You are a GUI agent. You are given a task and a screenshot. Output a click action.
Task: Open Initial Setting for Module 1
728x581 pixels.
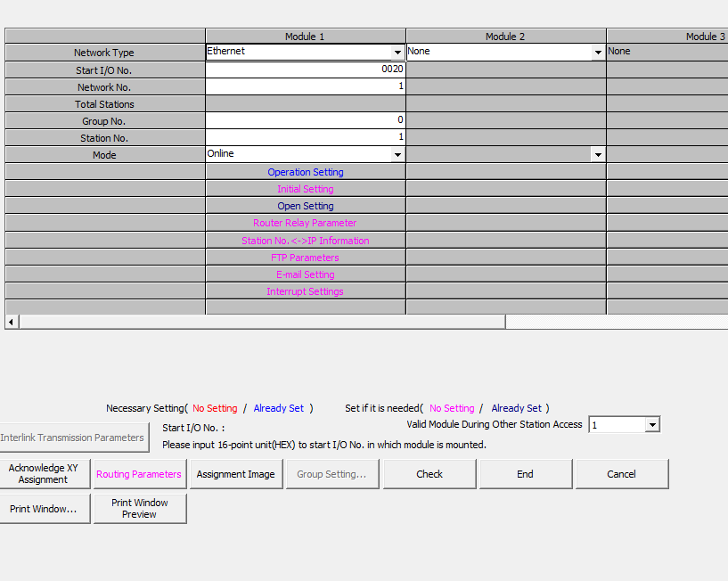click(x=306, y=189)
